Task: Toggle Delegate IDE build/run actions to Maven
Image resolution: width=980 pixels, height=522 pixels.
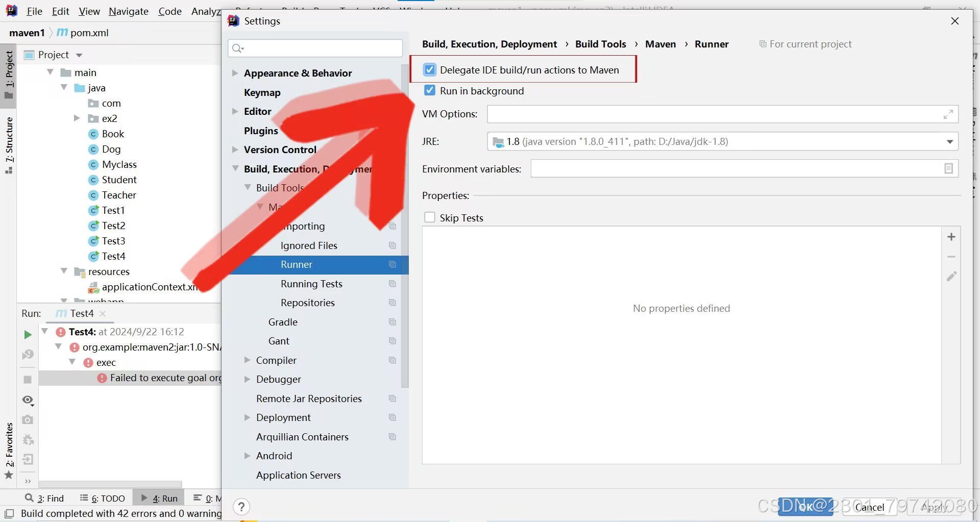Action: 430,70
